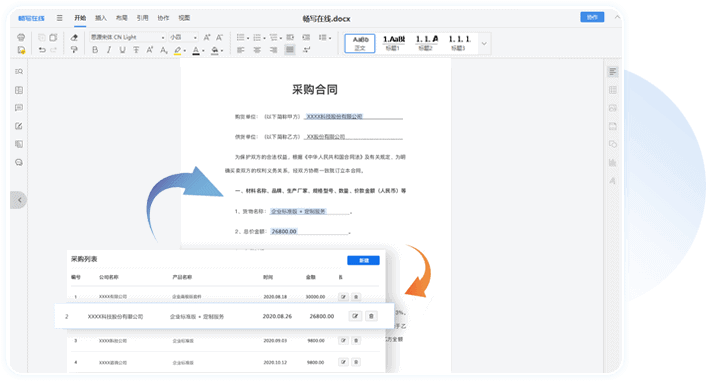The image size is (706, 381).
Task: Apply yellow highlight color
Action: (x=178, y=50)
